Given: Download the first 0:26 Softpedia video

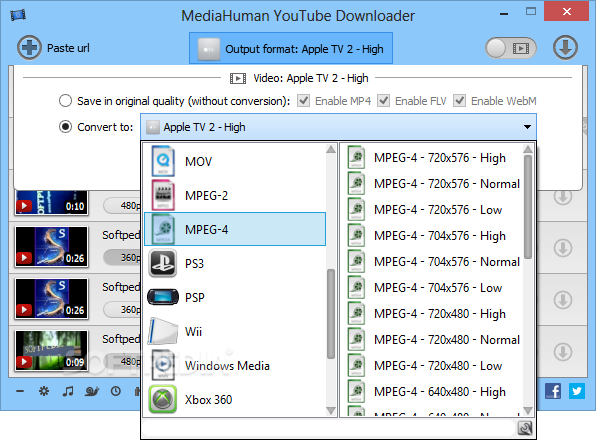Looking at the screenshot, I should 563,248.
